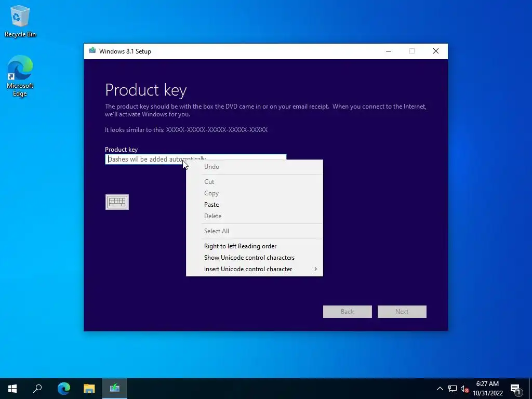Choose Delete in the context menu
532x399 pixels.
pyautogui.click(x=255, y=216)
